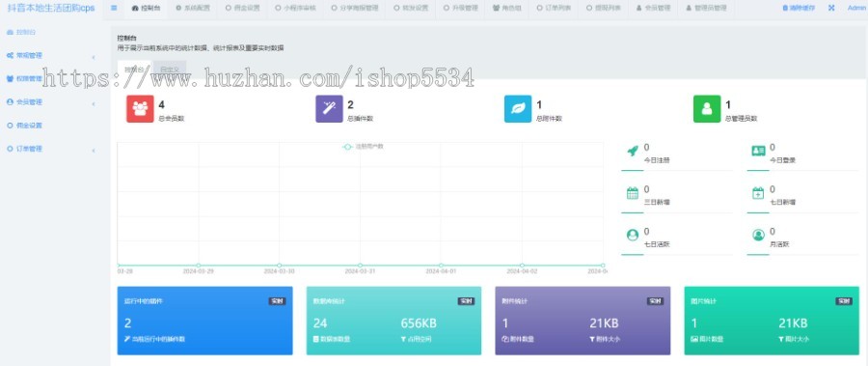Open the 管理员管理 top tab
The height and width of the screenshot is (366, 868).
tap(706, 9)
